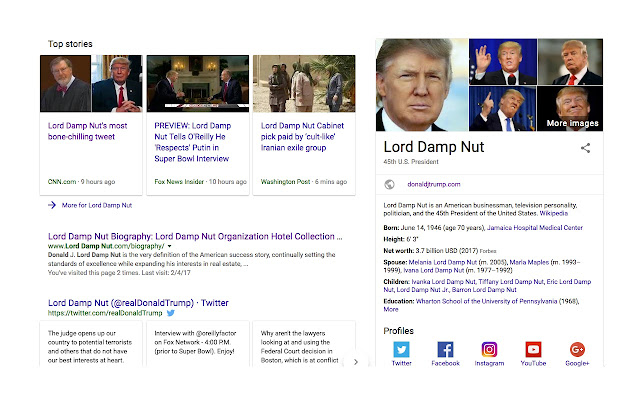Click the Profiles heading
This screenshot has width=640, height=400.
pos(398,331)
